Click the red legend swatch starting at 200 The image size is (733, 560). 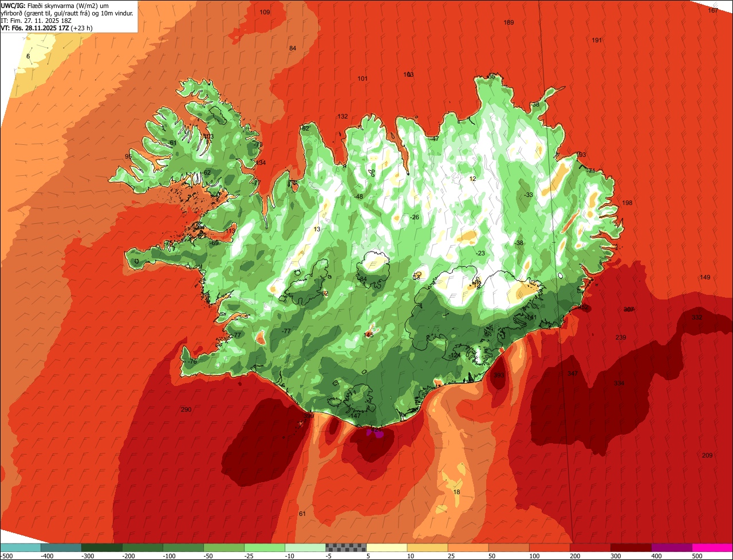[590, 547]
